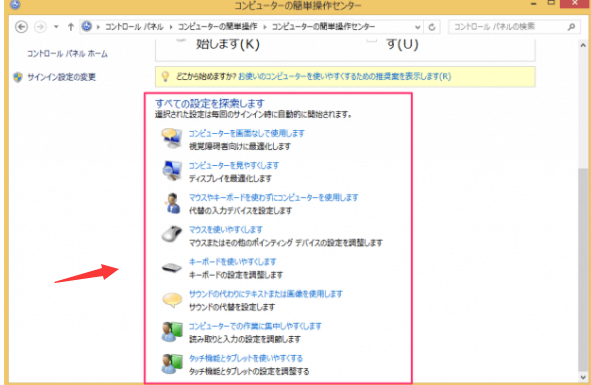Image resolution: width=591 pixels, height=385 pixels.
Task: Open the recommendations link ending with (R)
Action: [x=344, y=77]
